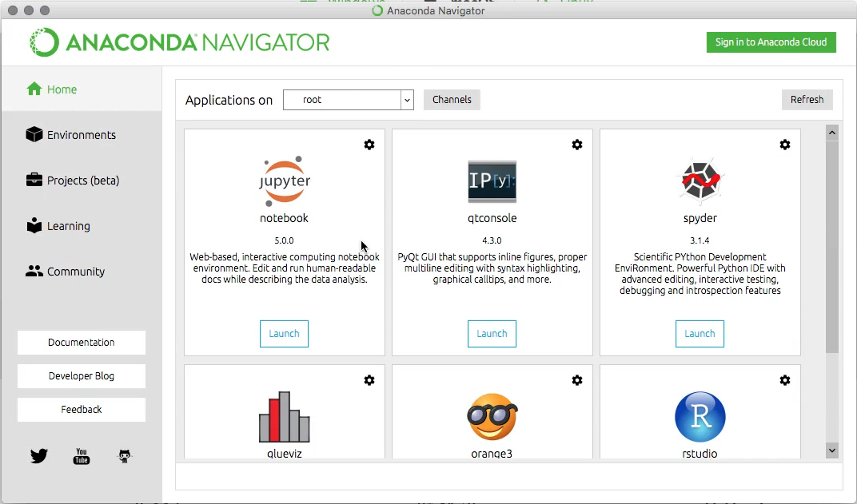Sign in to Anaconda Cloud
Screen dimensions: 857x504
pos(771,42)
